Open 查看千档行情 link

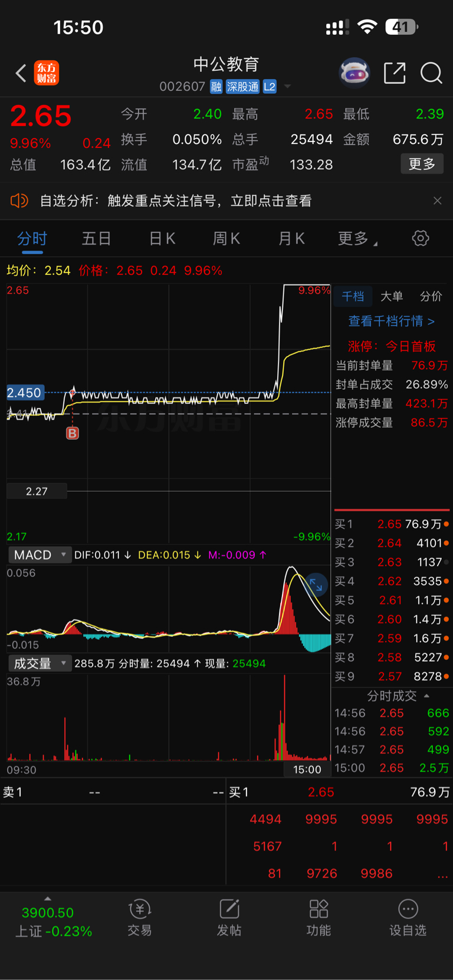pyautogui.click(x=392, y=321)
